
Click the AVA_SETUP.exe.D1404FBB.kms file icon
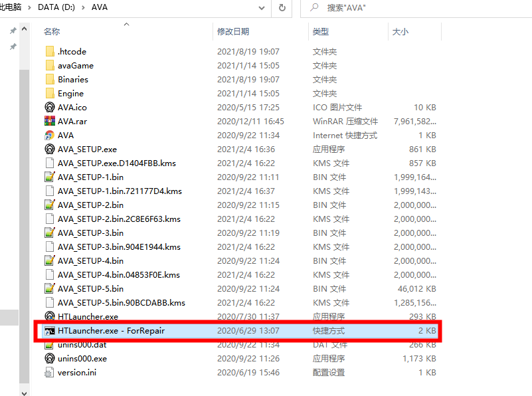pos(50,163)
